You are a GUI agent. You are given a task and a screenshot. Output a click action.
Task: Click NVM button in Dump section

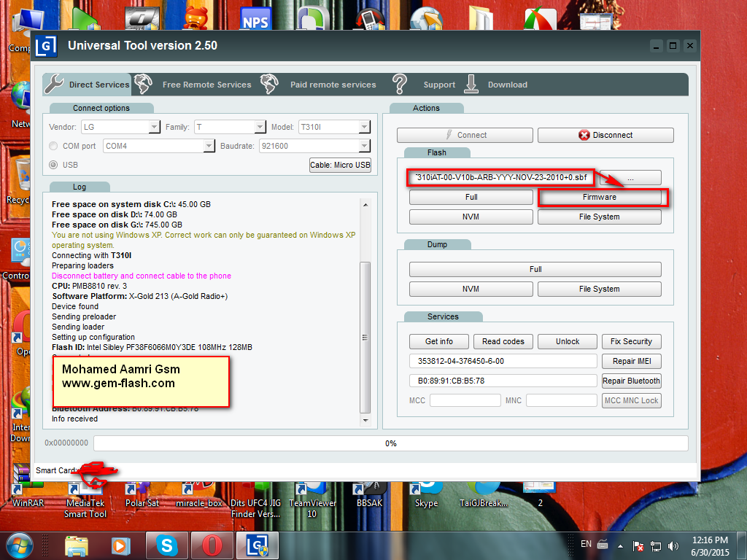[x=471, y=289]
